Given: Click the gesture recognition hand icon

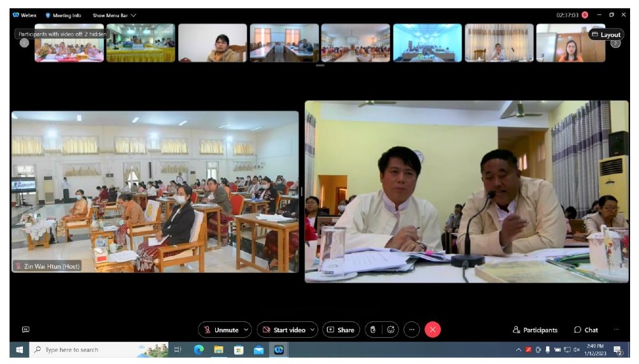Looking at the screenshot, I should tap(373, 330).
